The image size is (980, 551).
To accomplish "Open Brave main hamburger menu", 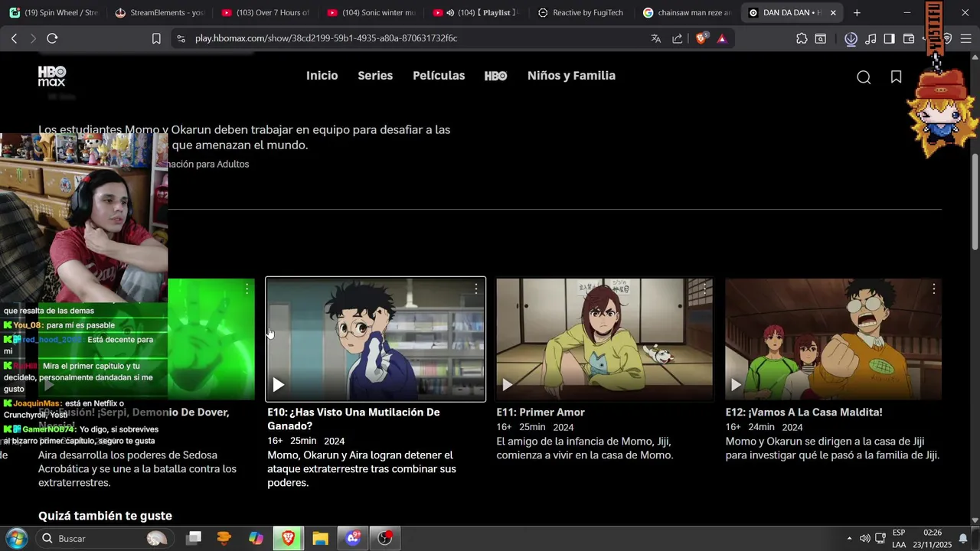I will point(966,38).
